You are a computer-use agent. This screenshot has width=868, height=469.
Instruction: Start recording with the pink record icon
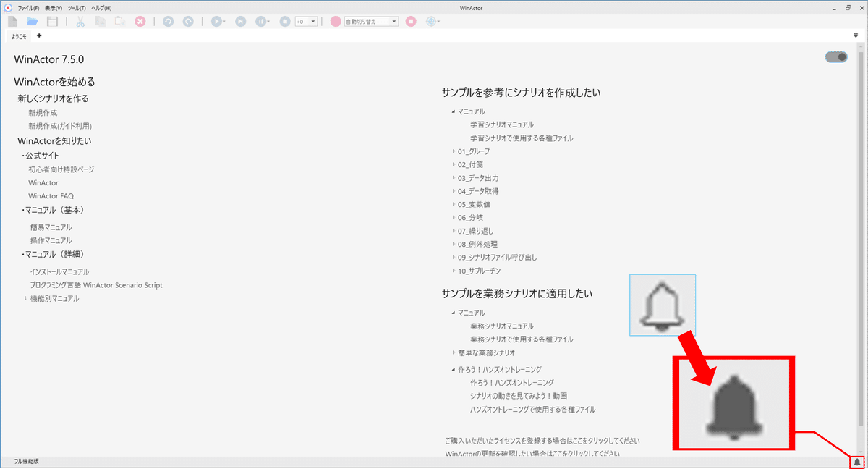[334, 22]
